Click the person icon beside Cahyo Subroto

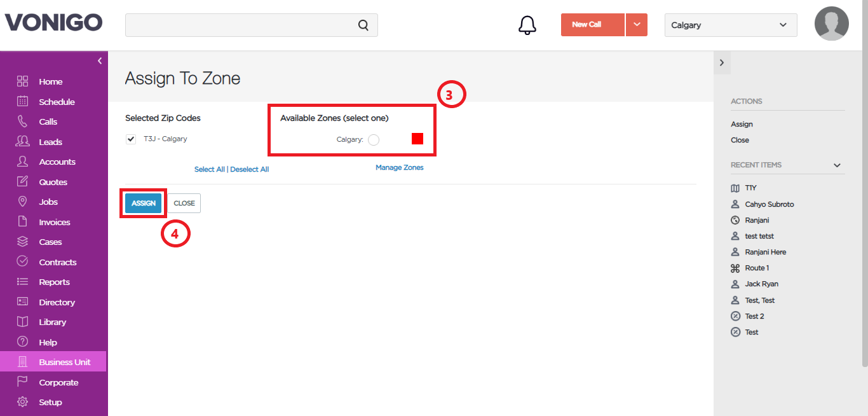coord(736,204)
